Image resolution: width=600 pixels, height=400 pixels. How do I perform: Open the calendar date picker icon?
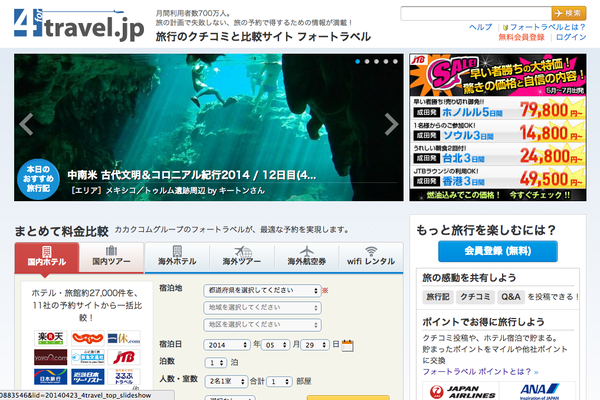click(347, 345)
